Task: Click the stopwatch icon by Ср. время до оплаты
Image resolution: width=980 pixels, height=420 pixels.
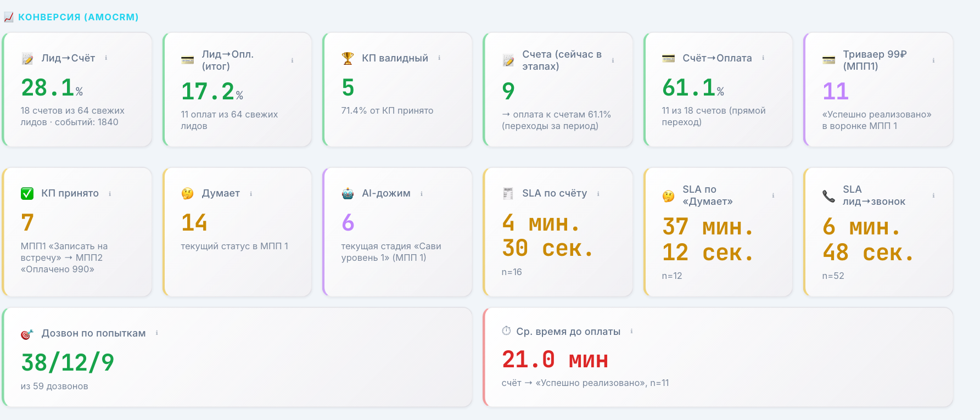Action: click(x=506, y=331)
